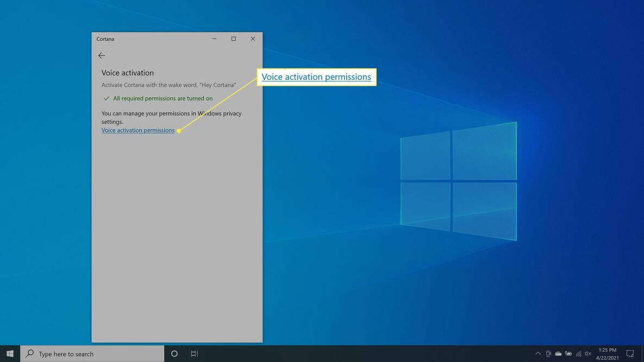Click the muted speaker volume icon

(588, 353)
